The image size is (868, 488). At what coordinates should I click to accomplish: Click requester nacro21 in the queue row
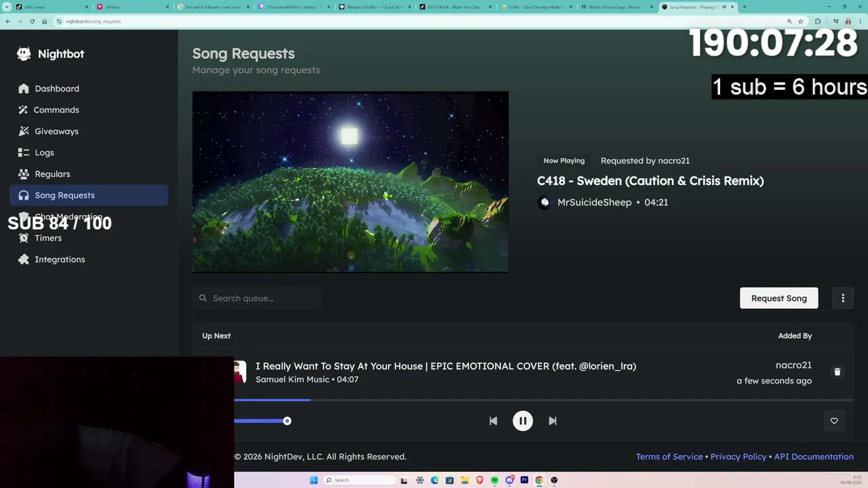tap(793, 365)
